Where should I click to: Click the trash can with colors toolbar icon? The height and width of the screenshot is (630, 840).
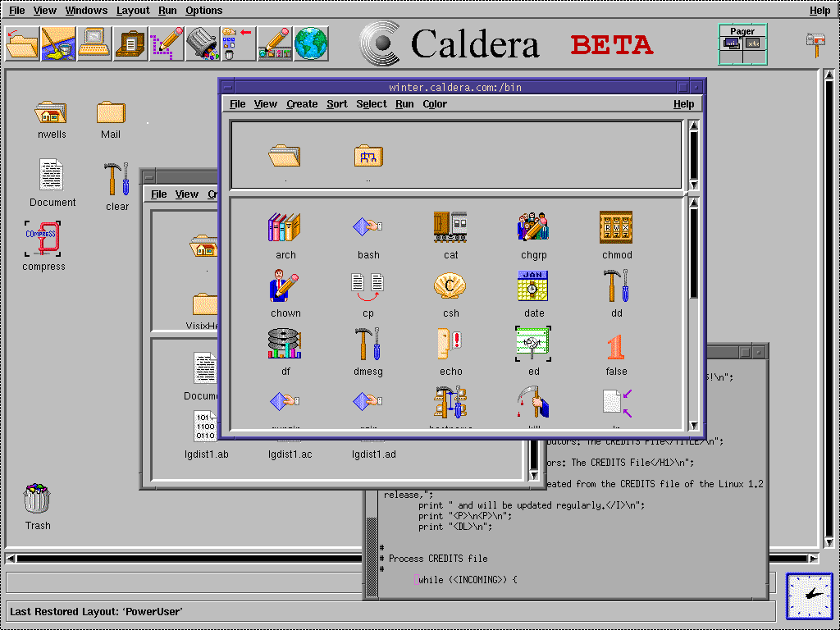201,43
